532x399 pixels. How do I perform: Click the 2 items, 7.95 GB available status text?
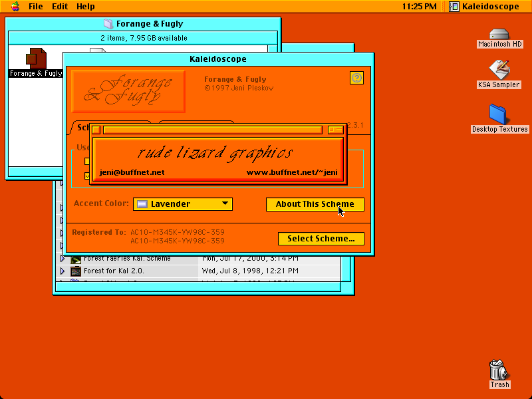(144, 38)
